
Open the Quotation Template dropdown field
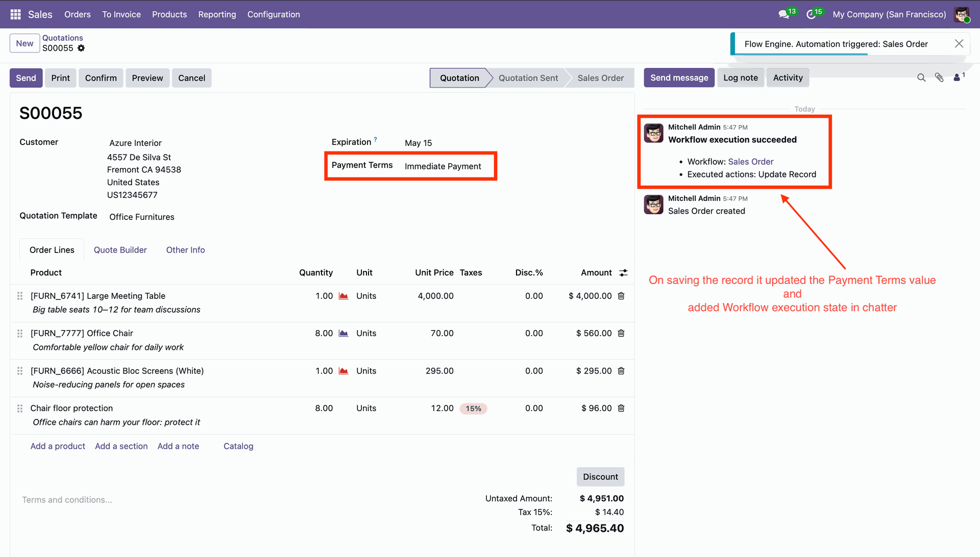pyautogui.click(x=142, y=217)
